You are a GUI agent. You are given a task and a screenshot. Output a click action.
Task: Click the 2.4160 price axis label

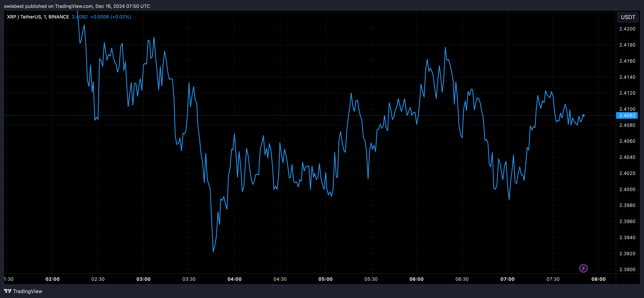[627, 61]
